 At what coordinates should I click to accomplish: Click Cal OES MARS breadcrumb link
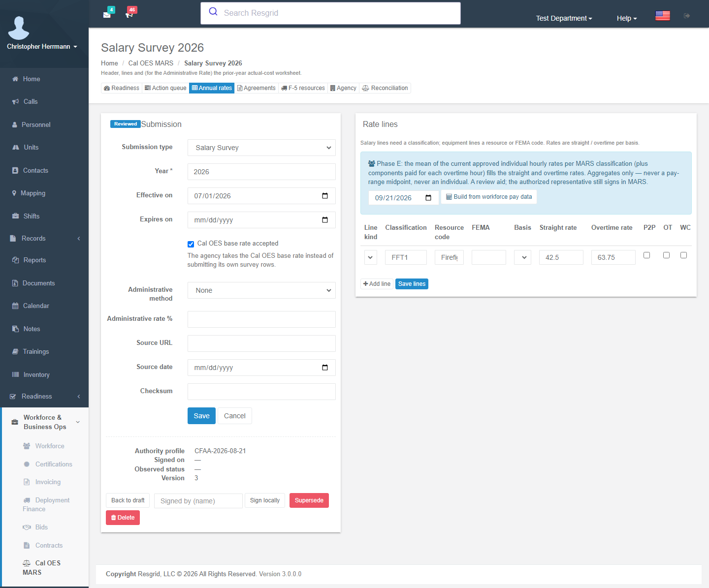pos(151,63)
